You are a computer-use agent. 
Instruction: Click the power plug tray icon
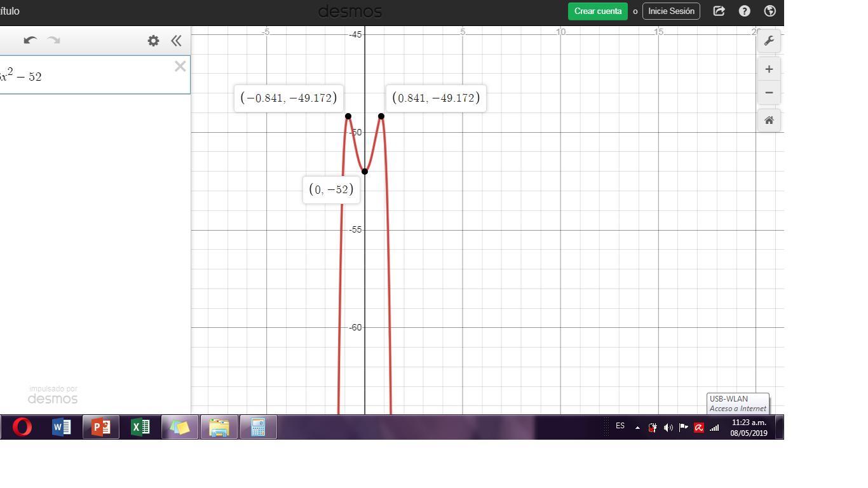(653, 428)
